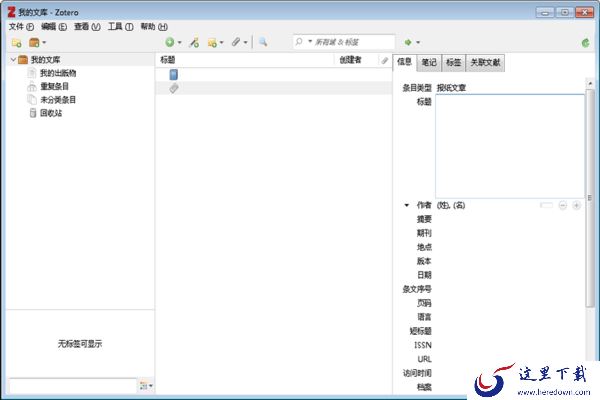Click the URL field label

pos(424,359)
